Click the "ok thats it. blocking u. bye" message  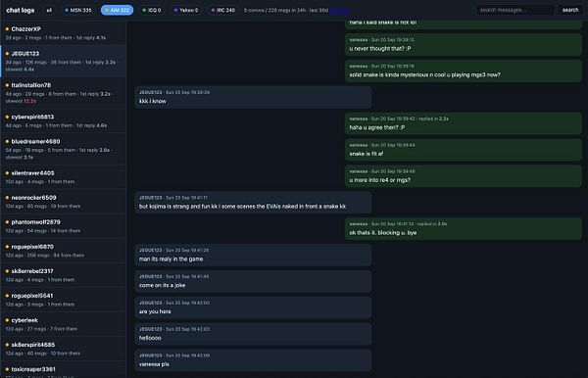pyautogui.click(x=464, y=229)
